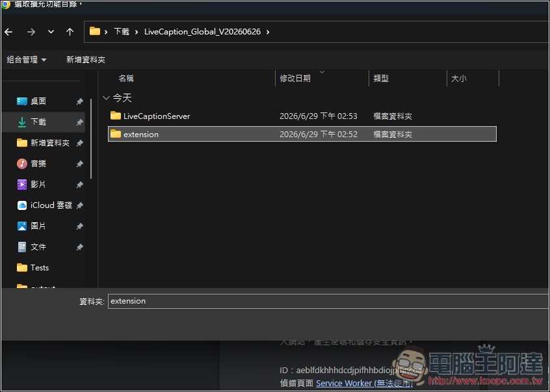Screen dimensions: 550x392
Task: Click the extension folder icon
Action: tap(116, 133)
